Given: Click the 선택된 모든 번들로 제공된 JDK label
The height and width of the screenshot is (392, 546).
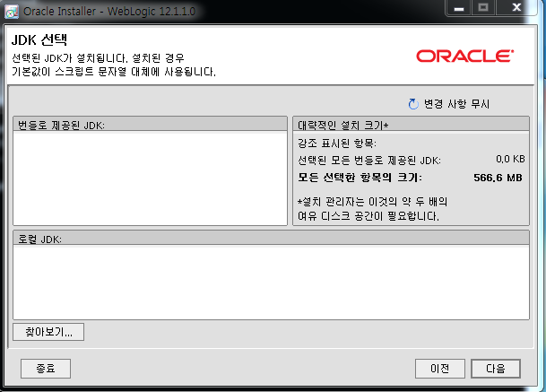Looking at the screenshot, I should 369,161.
